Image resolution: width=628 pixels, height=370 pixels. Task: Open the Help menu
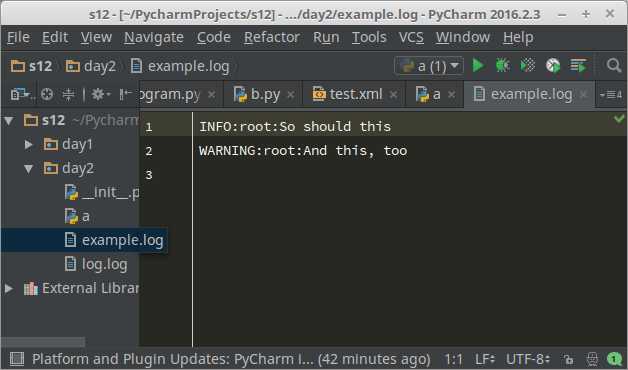tap(518, 37)
